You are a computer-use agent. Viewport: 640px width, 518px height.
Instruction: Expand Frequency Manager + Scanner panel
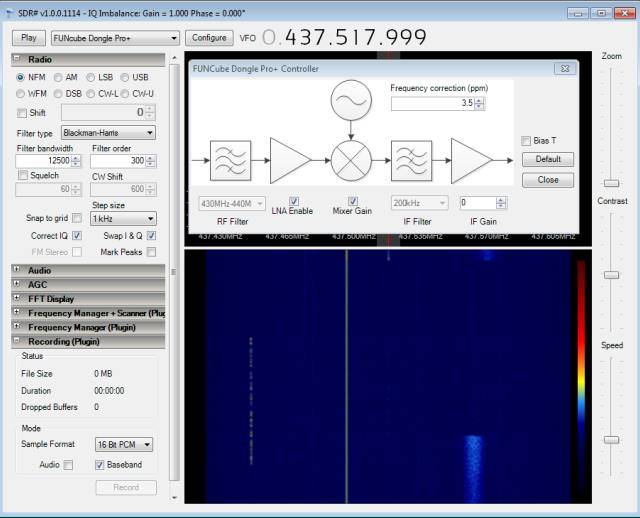tap(16, 312)
